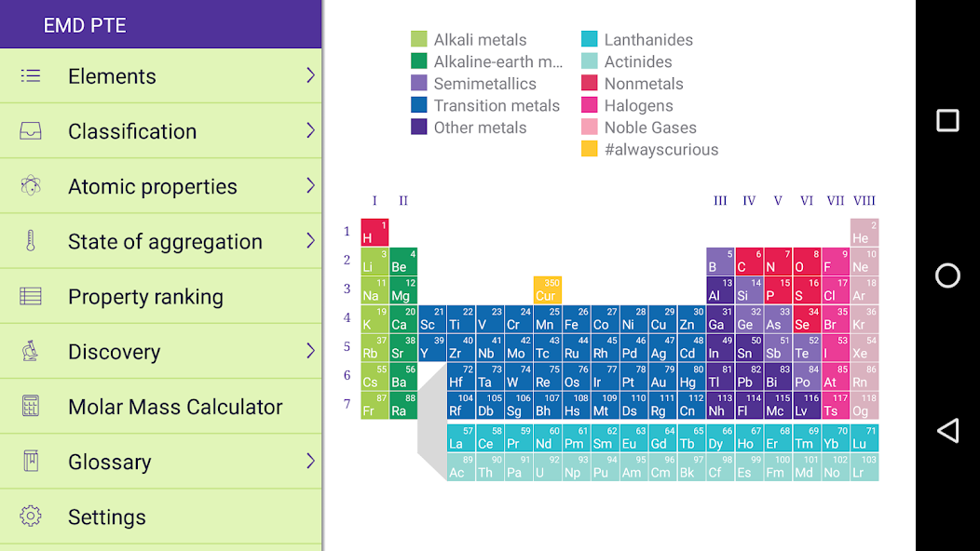Select the Lanthanum La element cell

click(461, 438)
